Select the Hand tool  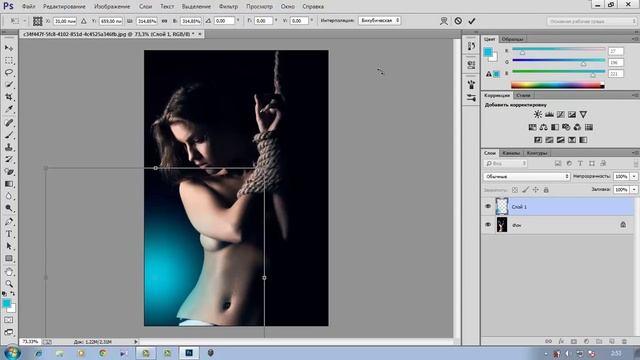coord(9,271)
